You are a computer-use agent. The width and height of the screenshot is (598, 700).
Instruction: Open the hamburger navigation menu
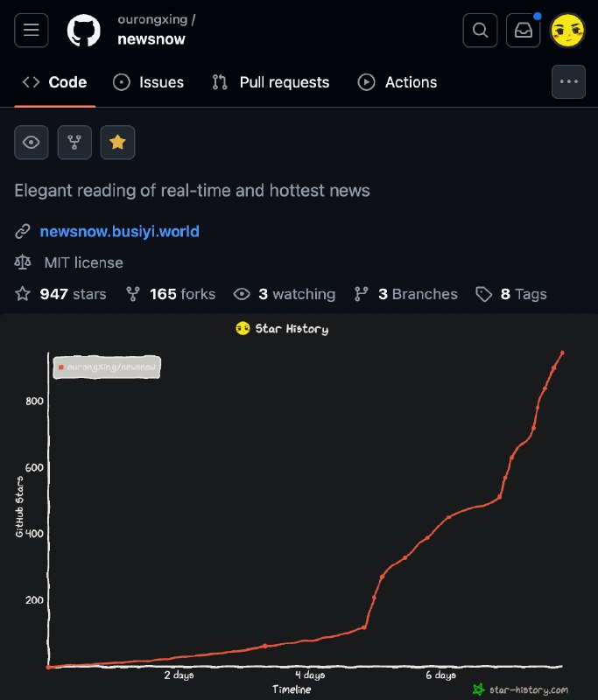click(32, 31)
